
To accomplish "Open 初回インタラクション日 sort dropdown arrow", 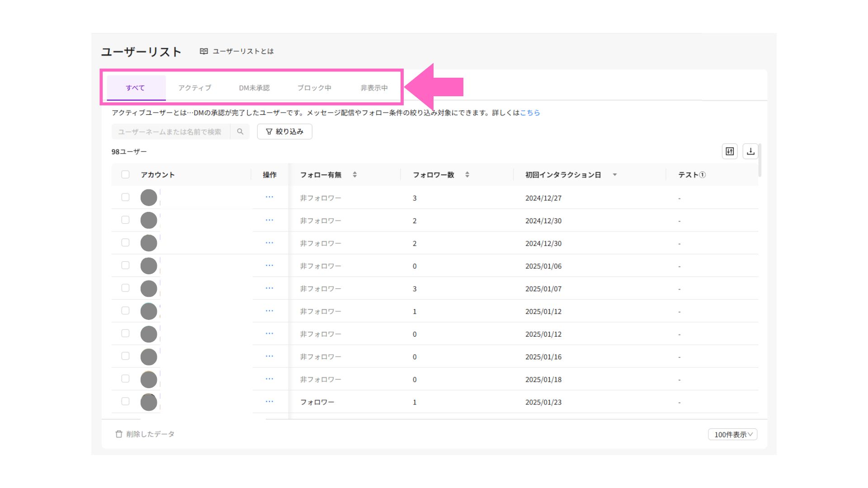I will click(x=614, y=174).
